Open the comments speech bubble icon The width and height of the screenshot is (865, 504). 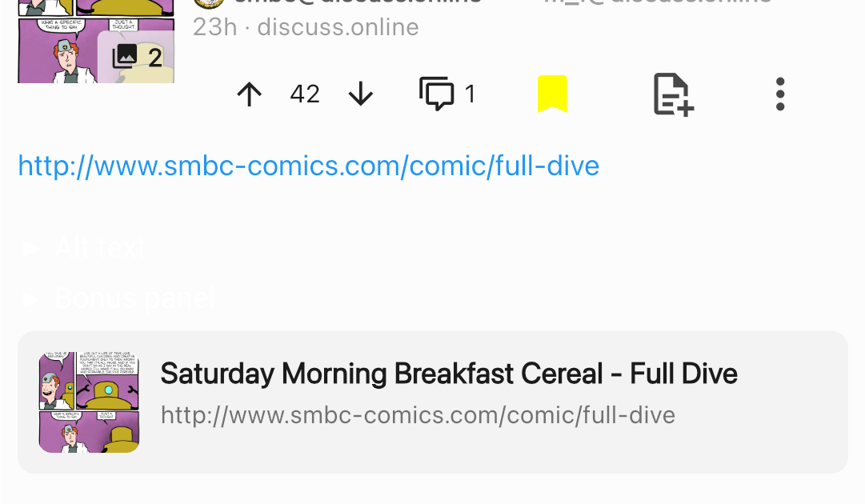tap(436, 94)
